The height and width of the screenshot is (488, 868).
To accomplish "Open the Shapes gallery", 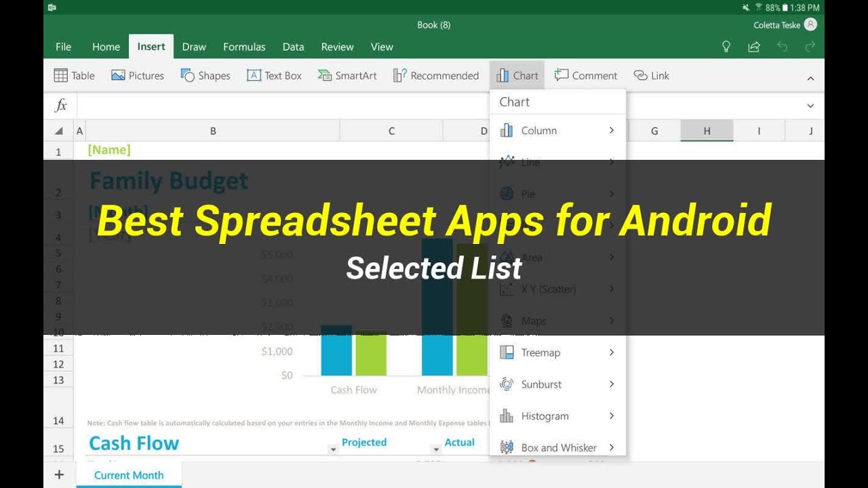I will coord(205,75).
